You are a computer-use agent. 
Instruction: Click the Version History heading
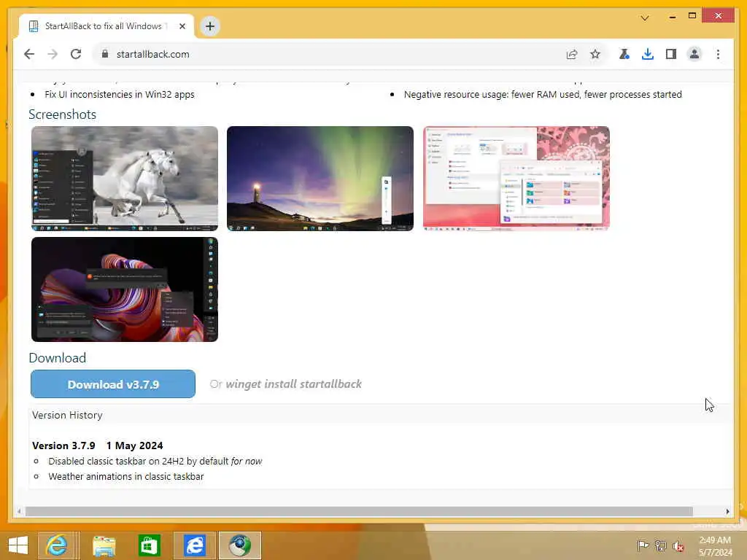pyautogui.click(x=67, y=415)
